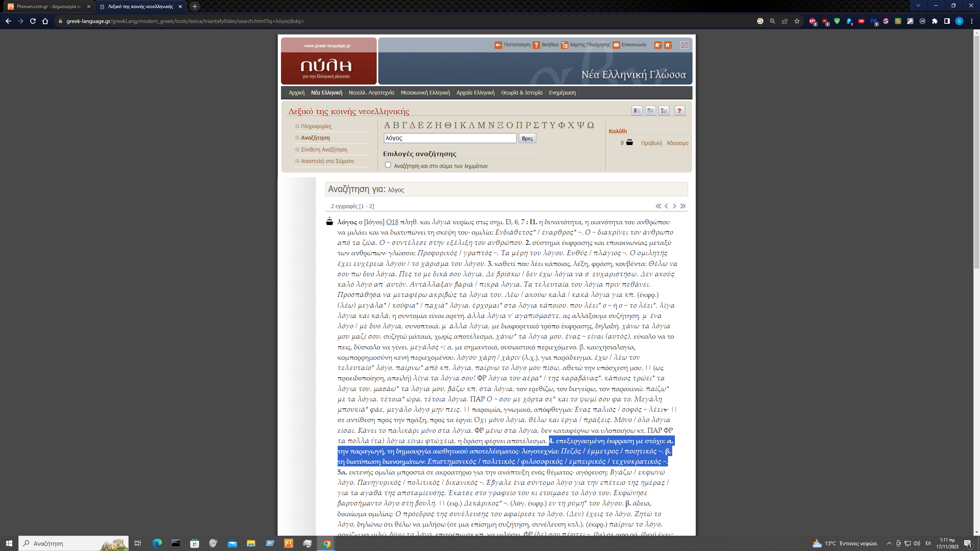Click the increase font size A+ icon
Viewport: 980px width, 551px height.
point(658,45)
